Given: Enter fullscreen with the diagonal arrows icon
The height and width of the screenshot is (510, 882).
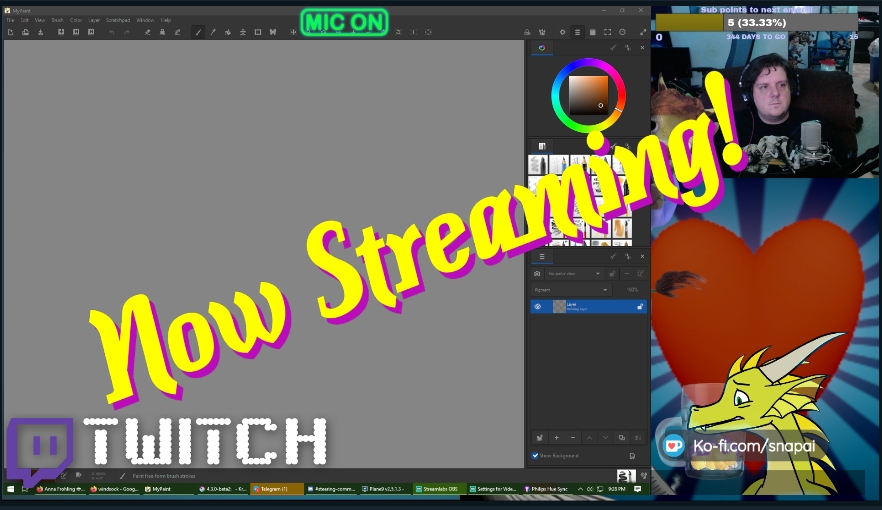Looking at the screenshot, I should [643, 32].
